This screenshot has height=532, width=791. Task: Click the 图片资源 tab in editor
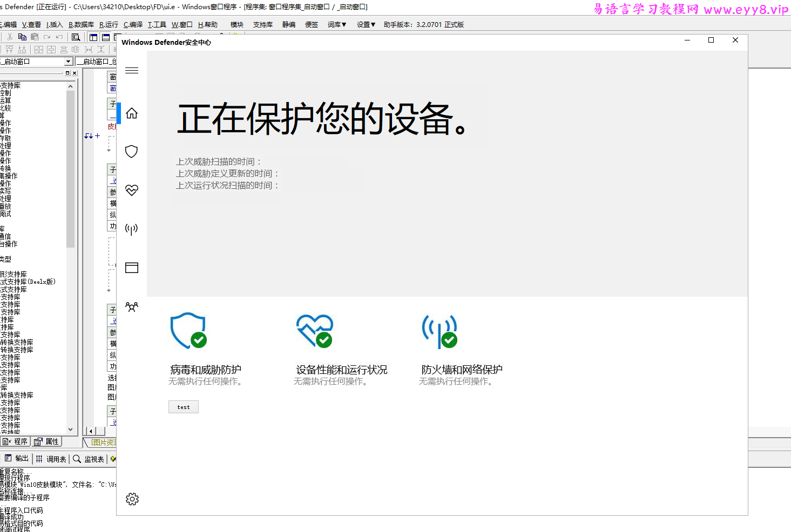coord(103,442)
